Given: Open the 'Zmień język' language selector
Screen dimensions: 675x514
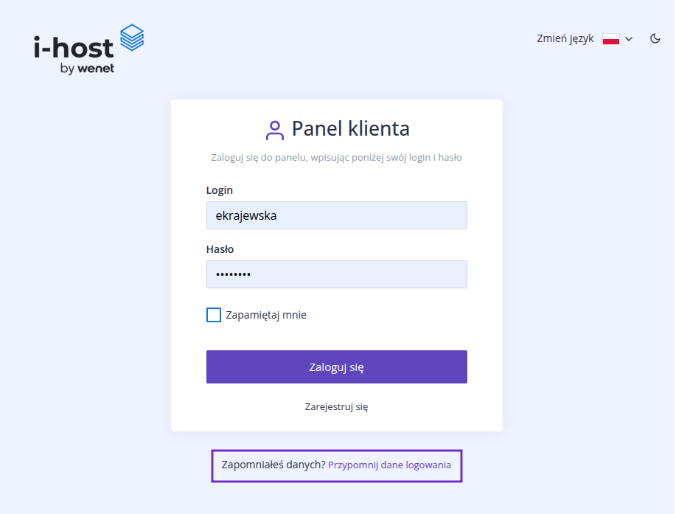Looking at the screenshot, I should (x=565, y=38).
